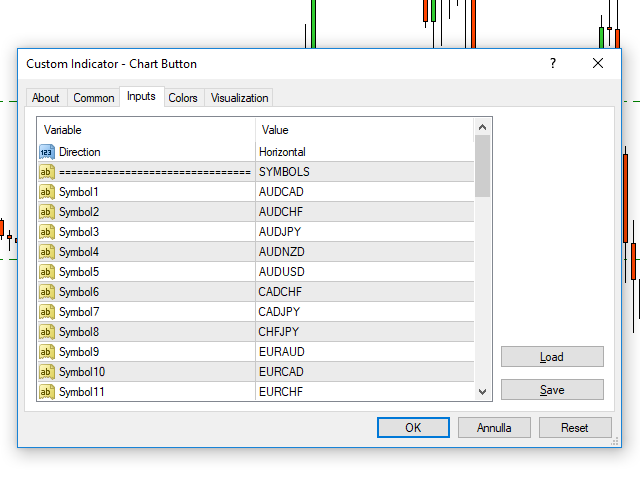Viewport: 640px width, 480px height.
Task: Click the string icon next to Symbol5
Action: tap(47, 272)
